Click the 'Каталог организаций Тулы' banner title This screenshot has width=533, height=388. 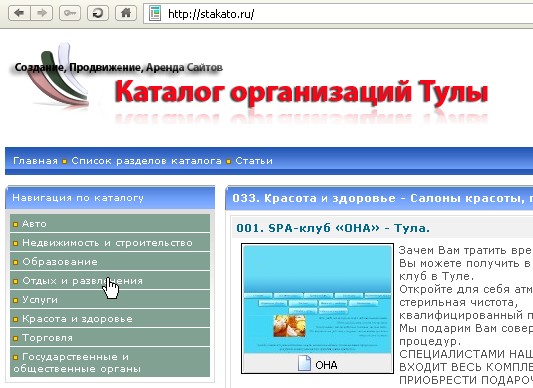pyautogui.click(x=302, y=92)
